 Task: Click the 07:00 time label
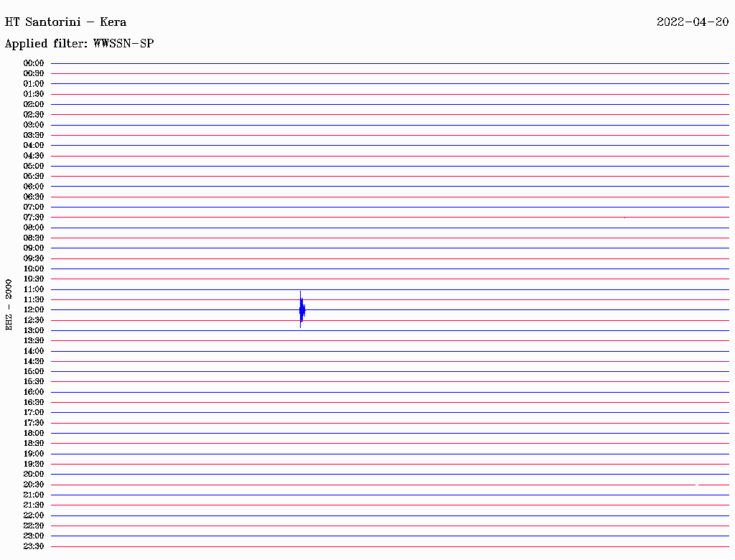pos(34,207)
